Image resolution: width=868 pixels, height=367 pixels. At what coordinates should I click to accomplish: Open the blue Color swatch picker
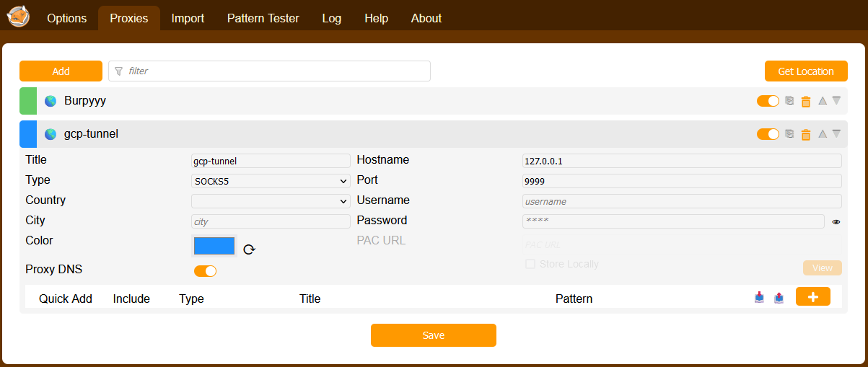point(214,246)
